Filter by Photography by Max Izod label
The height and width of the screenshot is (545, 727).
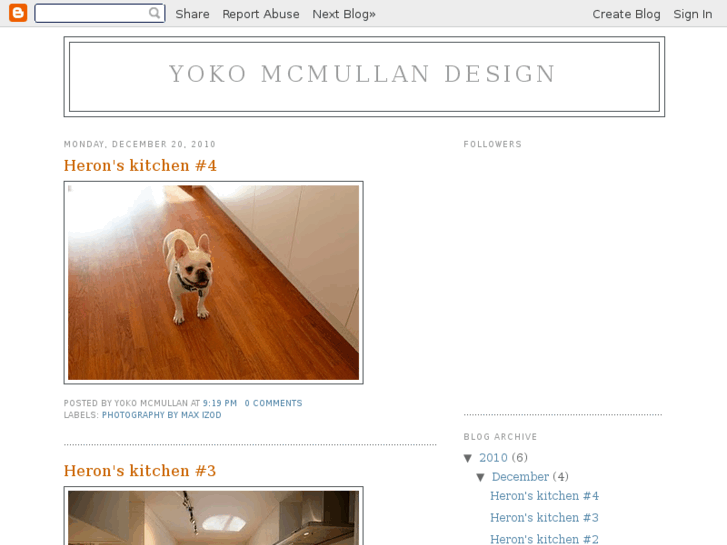[x=161, y=415]
